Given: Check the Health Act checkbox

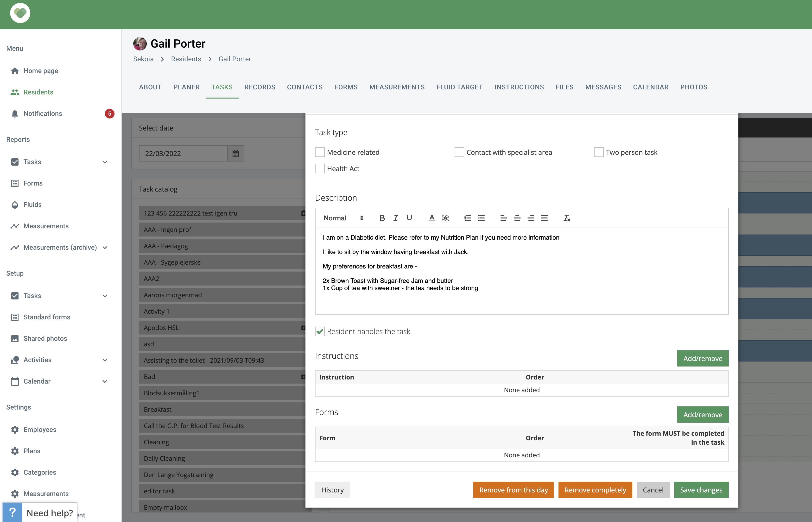Looking at the screenshot, I should click(x=319, y=168).
